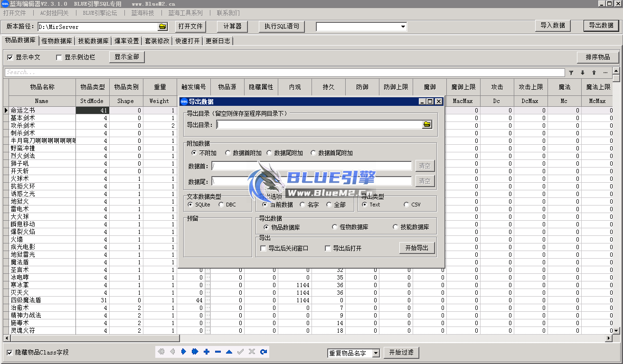The height and width of the screenshot is (364, 623).
Task: Open the 重复物品名字 filter dropdown
Action: pos(376,353)
